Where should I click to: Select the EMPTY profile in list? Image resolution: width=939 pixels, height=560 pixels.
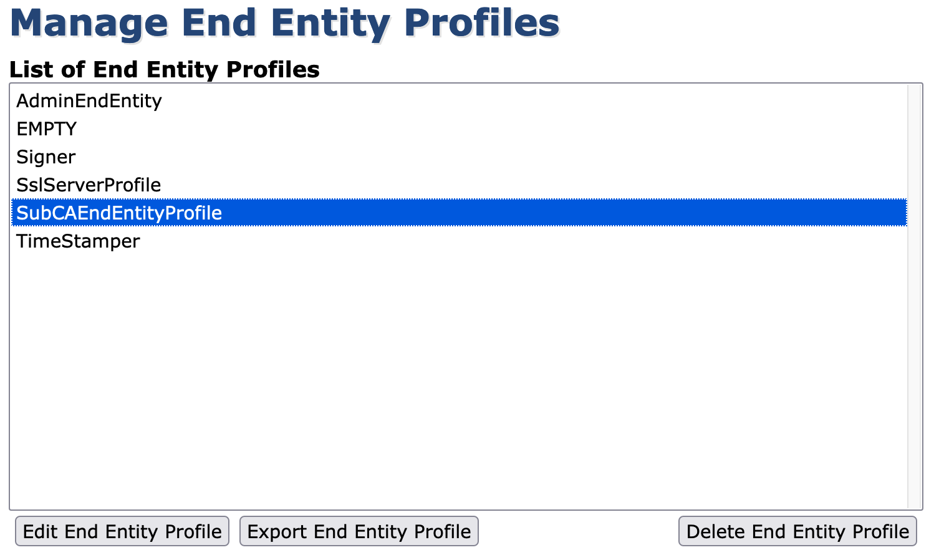47,129
